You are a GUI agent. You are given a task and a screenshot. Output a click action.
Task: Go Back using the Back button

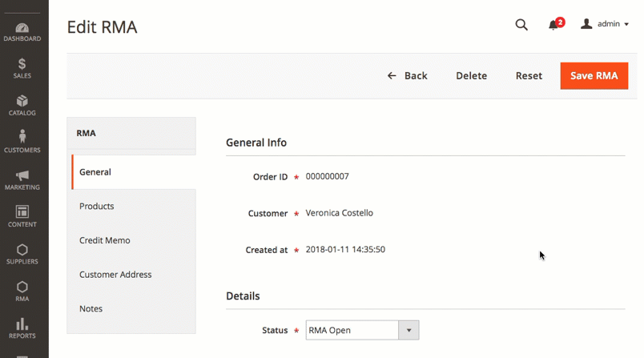point(407,76)
